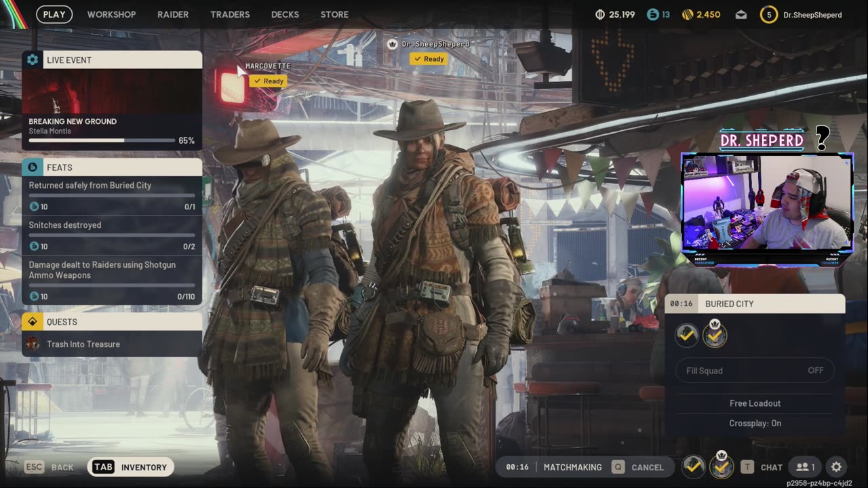Select the Free Loadout option
Image resolution: width=868 pixels, height=488 pixels.
pos(755,403)
